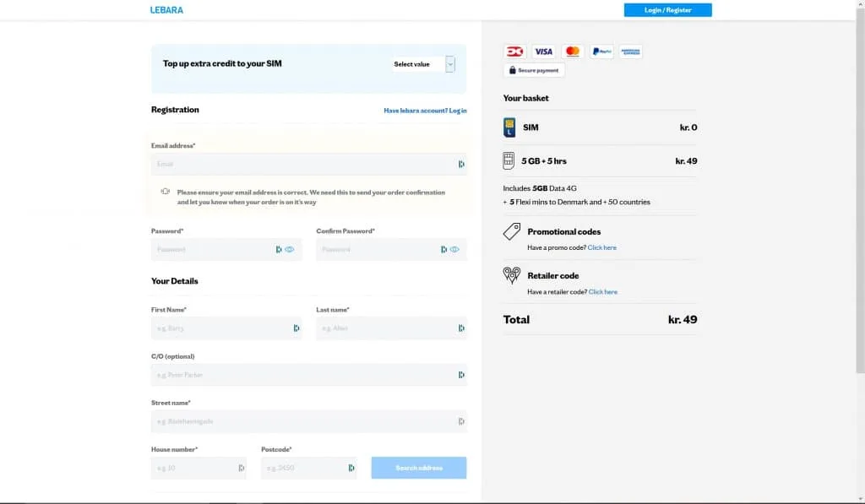Click the retailer code location icon

(511, 275)
